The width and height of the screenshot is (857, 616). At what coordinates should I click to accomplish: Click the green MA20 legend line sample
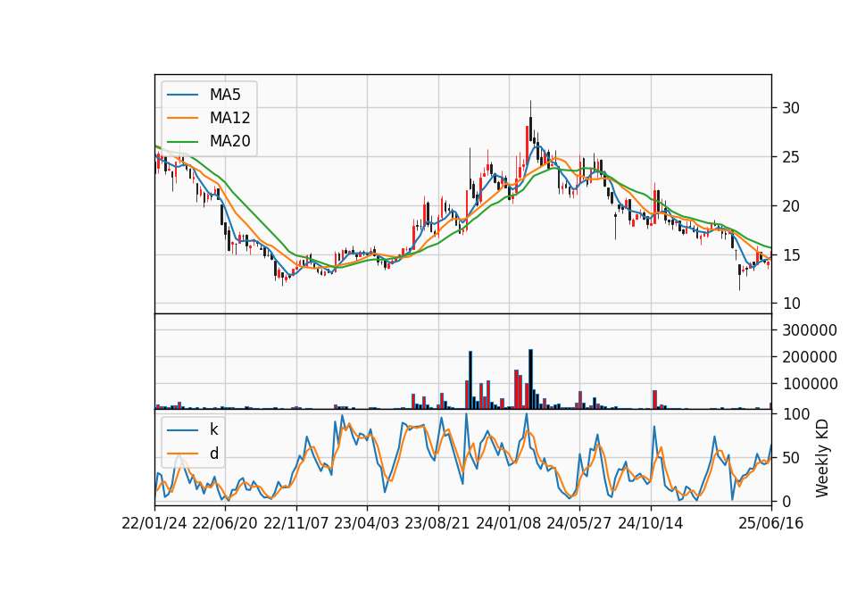click(182, 142)
